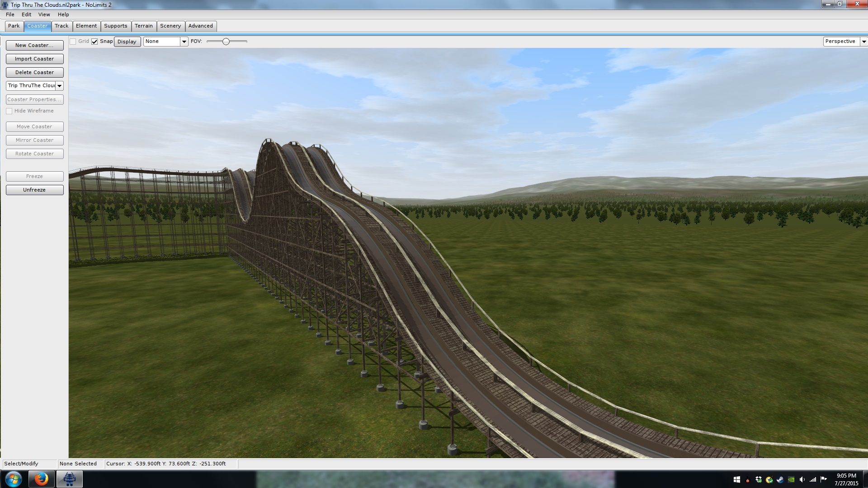Switch to the Supports tab
The width and height of the screenshot is (868, 488).
coord(115,26)
